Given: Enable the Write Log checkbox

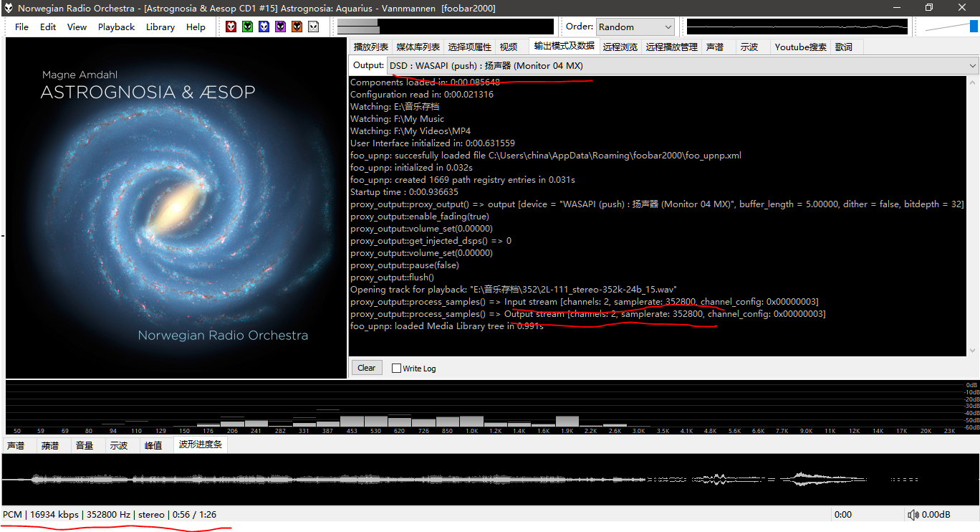Looking at the screenshot, I should coord(396,369).
